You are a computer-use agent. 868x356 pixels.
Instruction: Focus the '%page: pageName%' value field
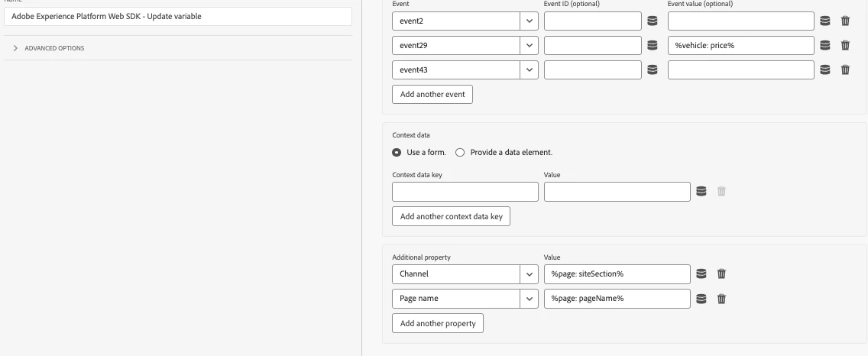(x=617, y=299)
